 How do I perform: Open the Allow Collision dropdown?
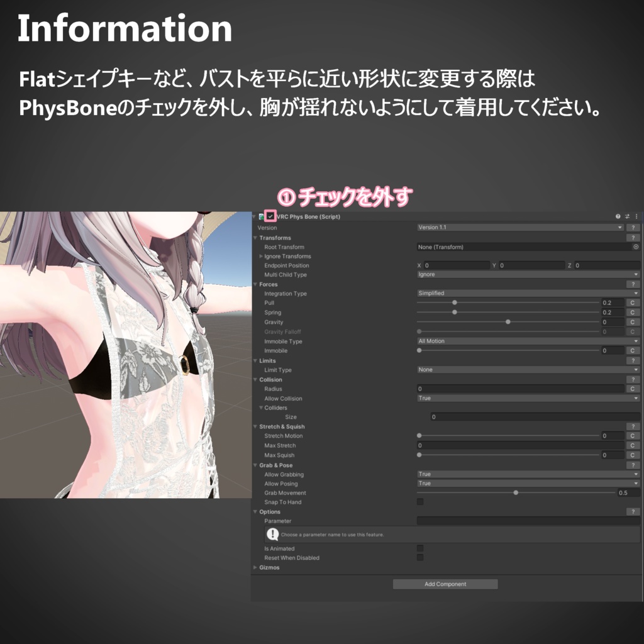click(528, 398)
